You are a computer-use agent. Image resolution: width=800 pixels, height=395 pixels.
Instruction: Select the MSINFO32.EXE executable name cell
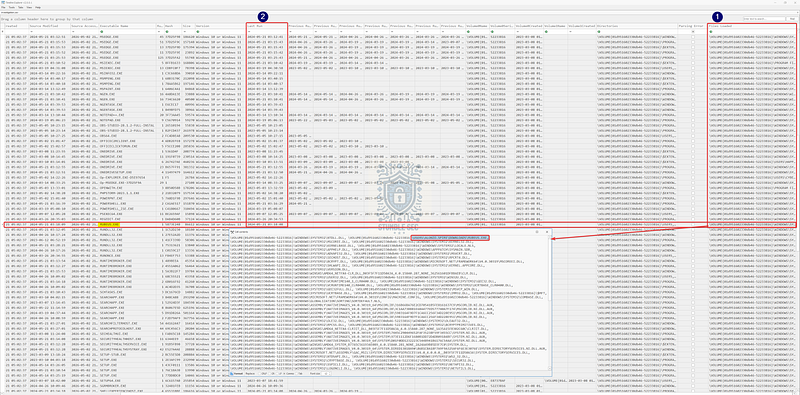[128, 73]
